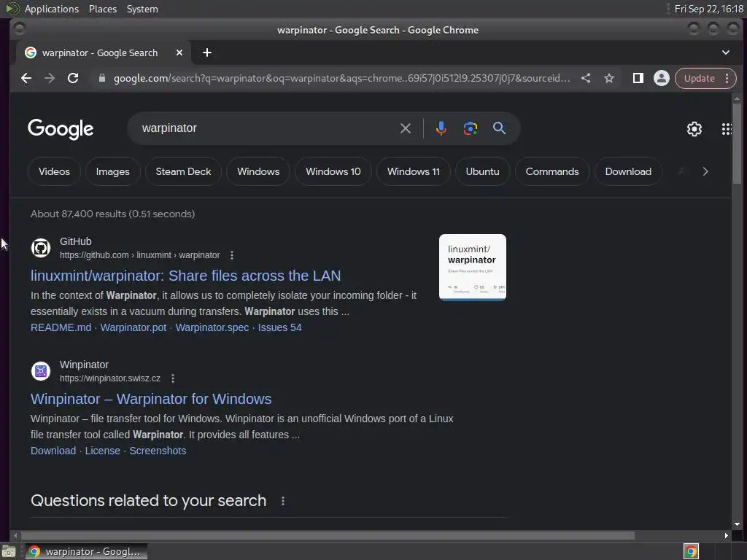Open new tab with plus button
Viewport: 747px width, 560px height.
click(x=206, y=52)
